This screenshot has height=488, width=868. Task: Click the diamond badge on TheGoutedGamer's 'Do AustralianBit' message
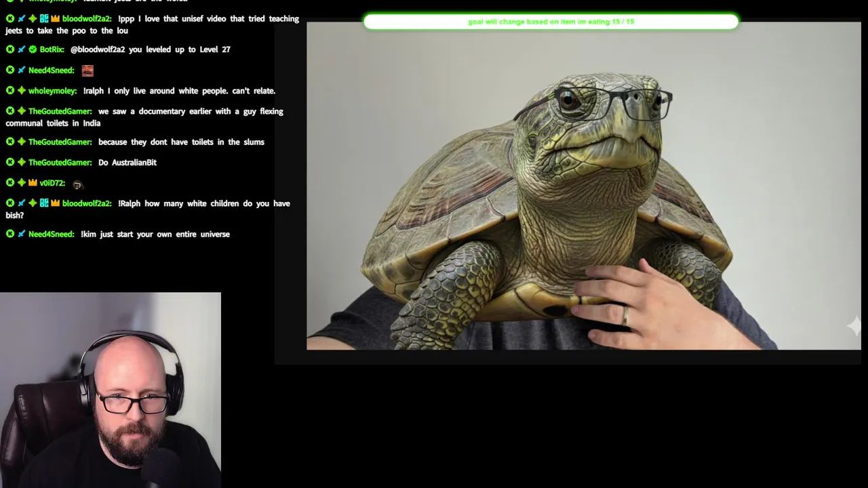click(x=22, y=163)
